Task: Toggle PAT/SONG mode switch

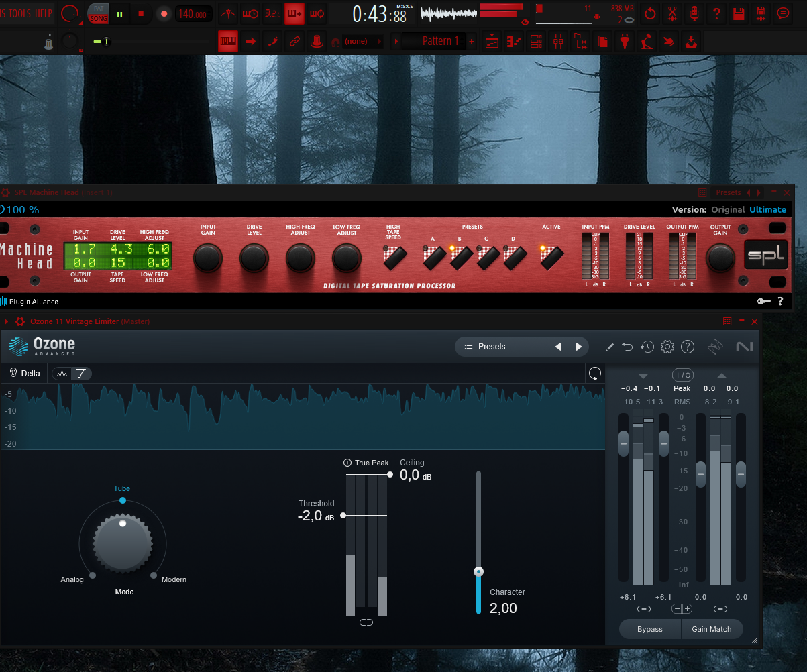Action: (x=98, y=13)
